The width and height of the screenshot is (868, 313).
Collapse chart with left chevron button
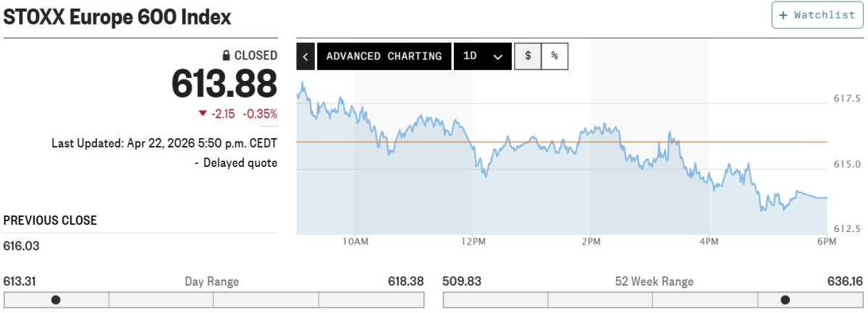click(306, 56)
